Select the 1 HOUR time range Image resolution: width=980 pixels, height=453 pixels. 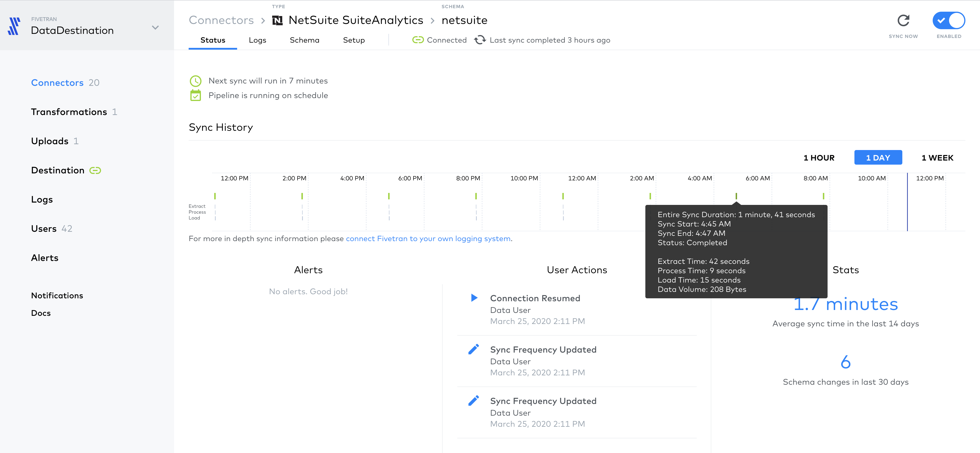click(819, 157)
